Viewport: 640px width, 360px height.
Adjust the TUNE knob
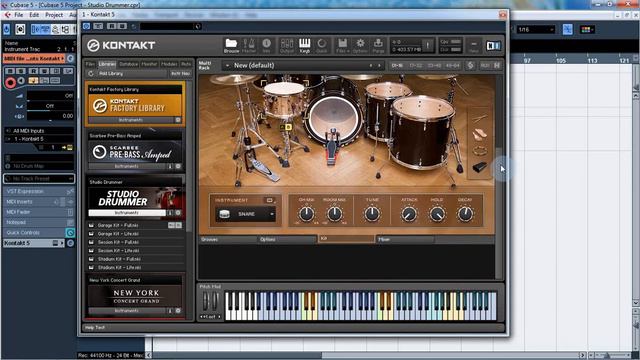point(372,213)
